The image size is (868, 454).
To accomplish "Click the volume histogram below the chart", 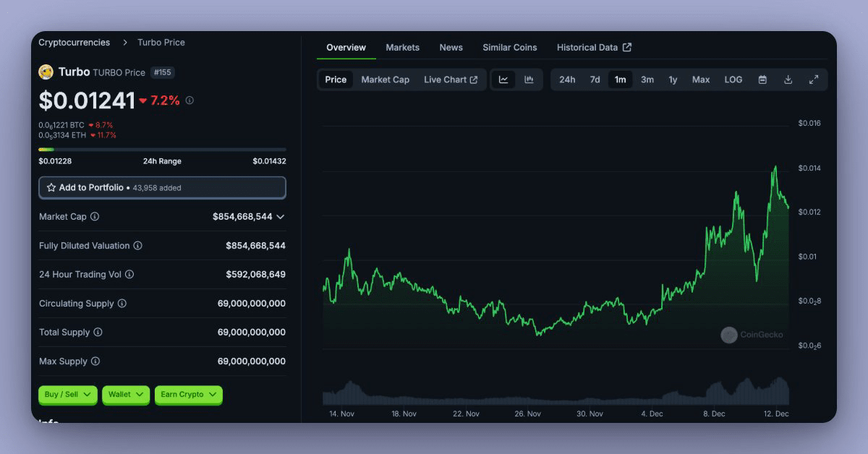I will click(556, 393).
